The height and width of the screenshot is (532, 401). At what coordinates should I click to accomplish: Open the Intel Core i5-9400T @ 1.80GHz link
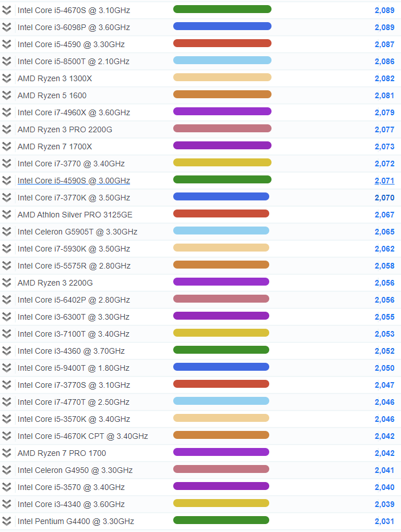tap(73, 368)
